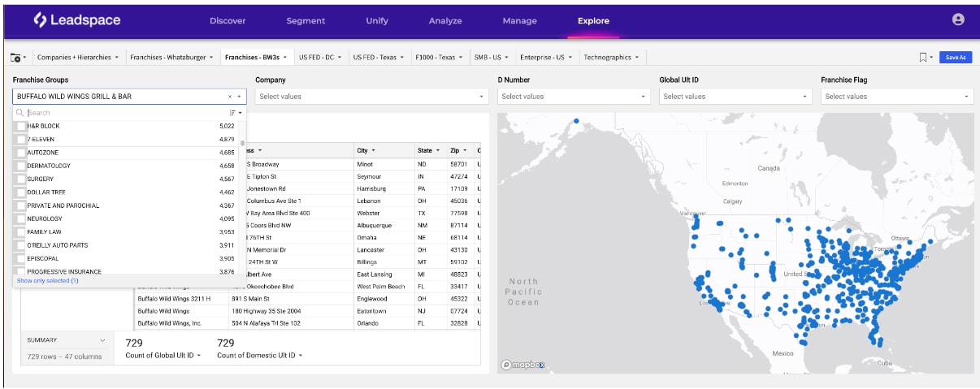Open the Franchise Flag dropdown
Image resolution: width=980 pixels, height=389 pixels.
point(897,97)
